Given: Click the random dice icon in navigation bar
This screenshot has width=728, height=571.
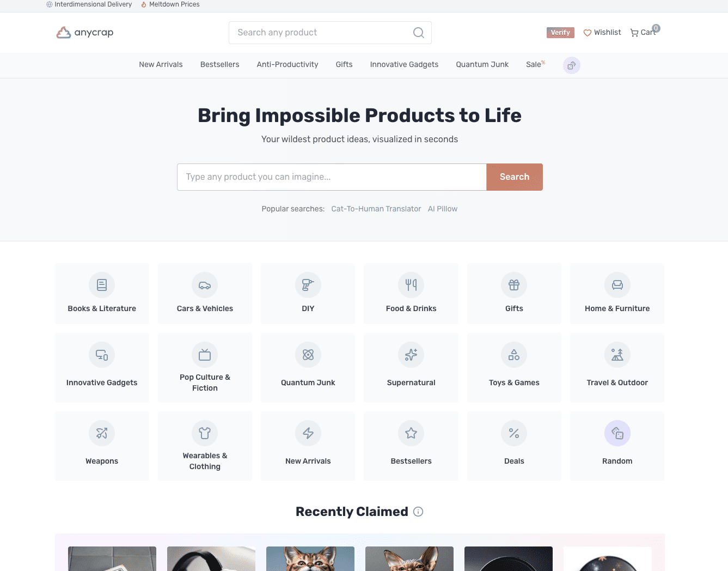Looking at the screenshot, I should (571, 65).
